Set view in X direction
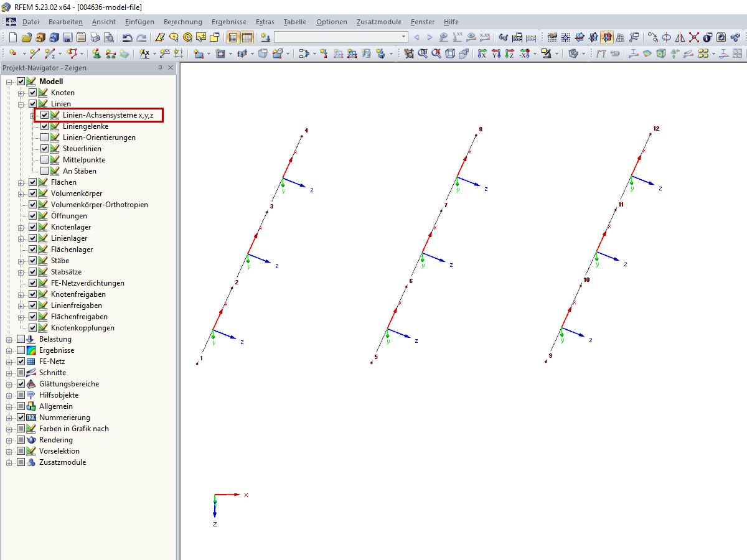 coord(483,54)
